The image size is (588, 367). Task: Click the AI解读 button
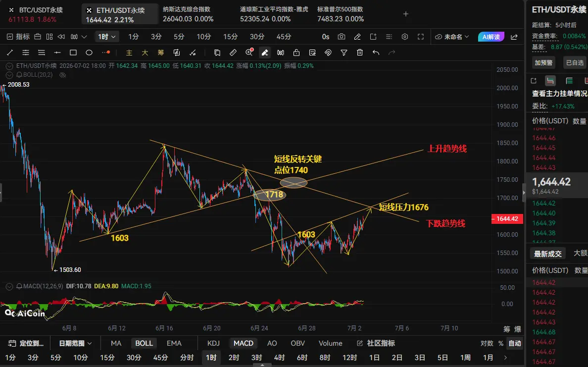(x=491, y=37)
